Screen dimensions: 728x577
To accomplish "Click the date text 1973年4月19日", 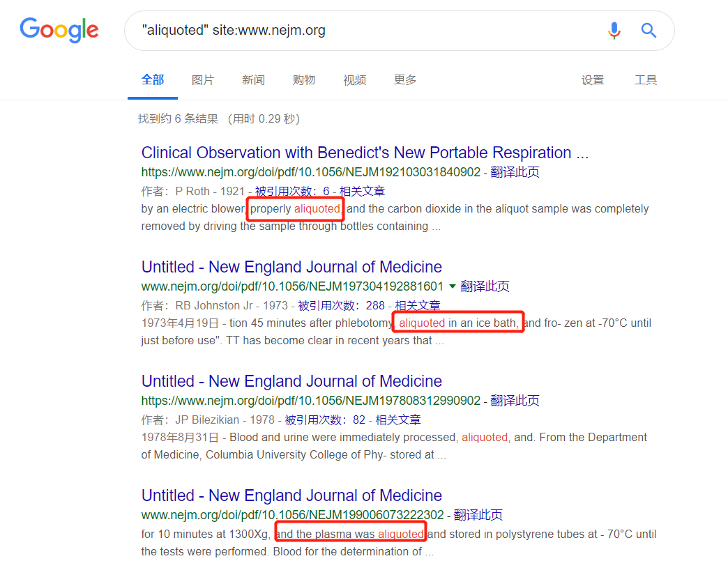I will pos(180,323).
